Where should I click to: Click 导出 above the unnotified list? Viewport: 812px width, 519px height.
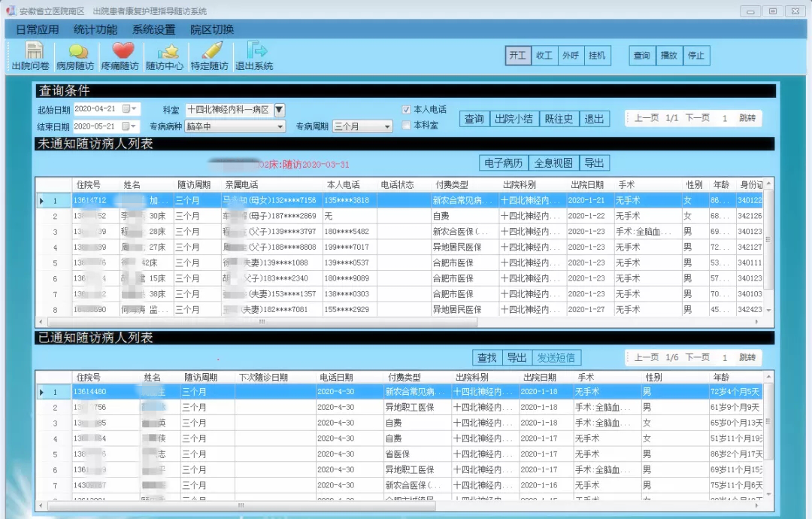pyautogui.click(x=595, y=163)
